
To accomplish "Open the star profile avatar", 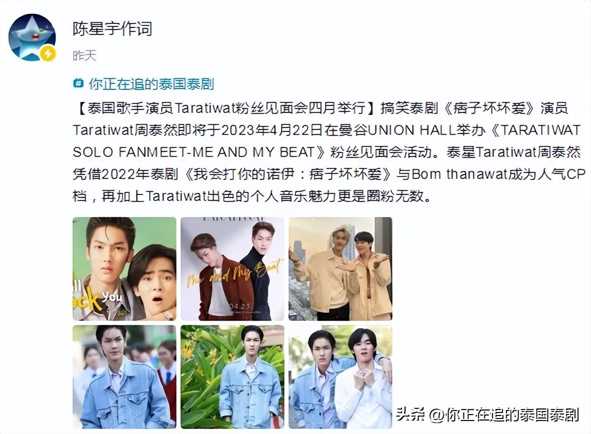I will coord(32,37).
